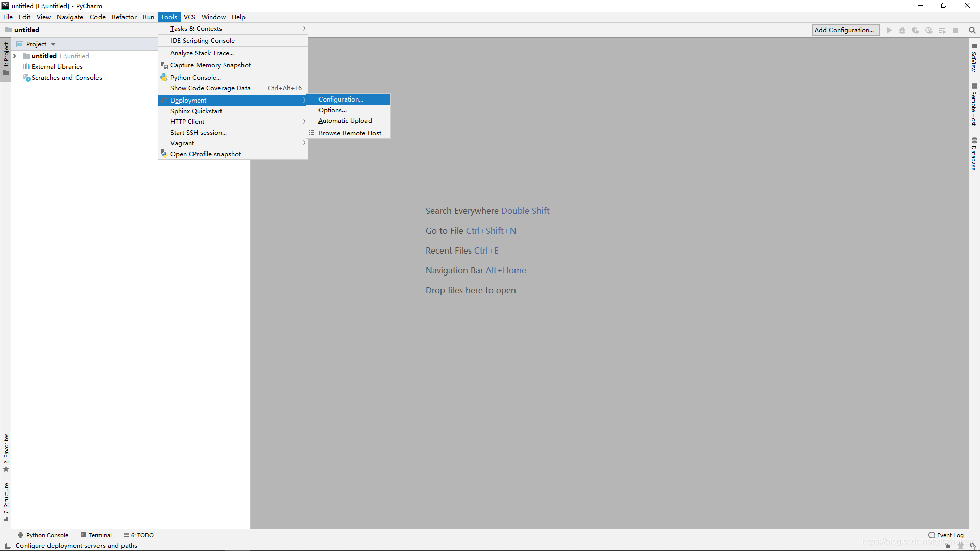The image size is (980, 551).
Task: Click Add Configuration... button in toolbar
Action: (x=844, y=30)
